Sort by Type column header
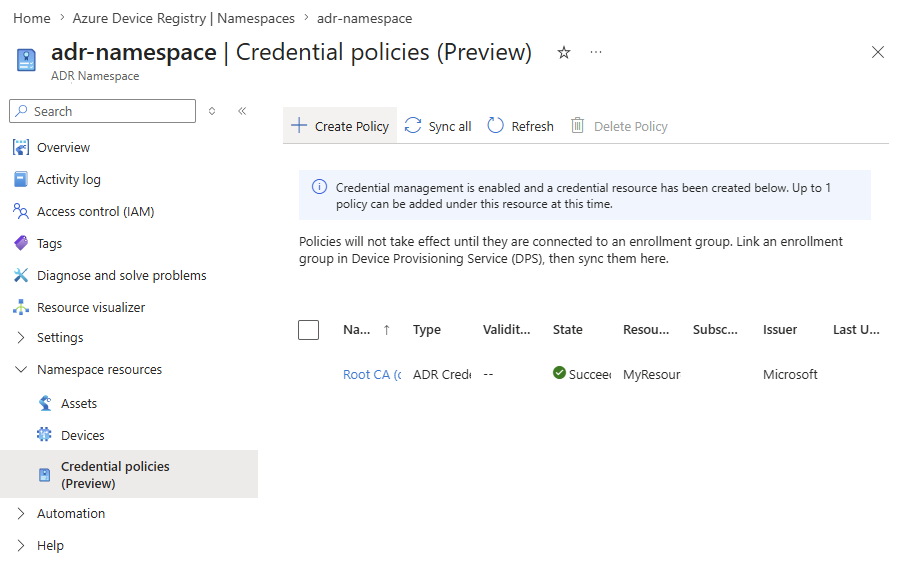The image size is (900, 568). [x=426, y=330]
